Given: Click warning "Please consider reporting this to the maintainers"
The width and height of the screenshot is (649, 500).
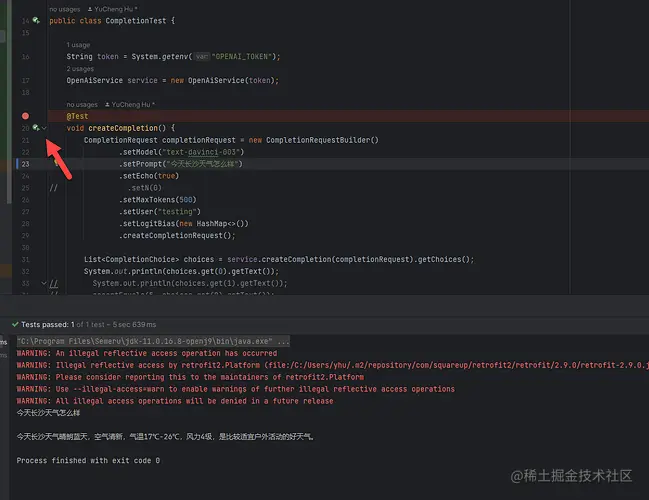Looking at the screenshot, I should [x=190, y=377].
